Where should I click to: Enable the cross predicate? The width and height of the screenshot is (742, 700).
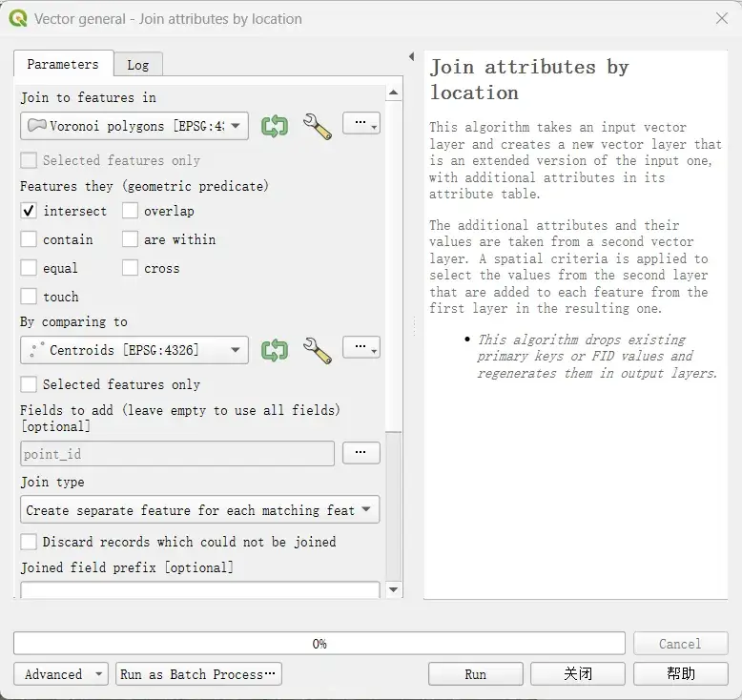click(130, 268)
